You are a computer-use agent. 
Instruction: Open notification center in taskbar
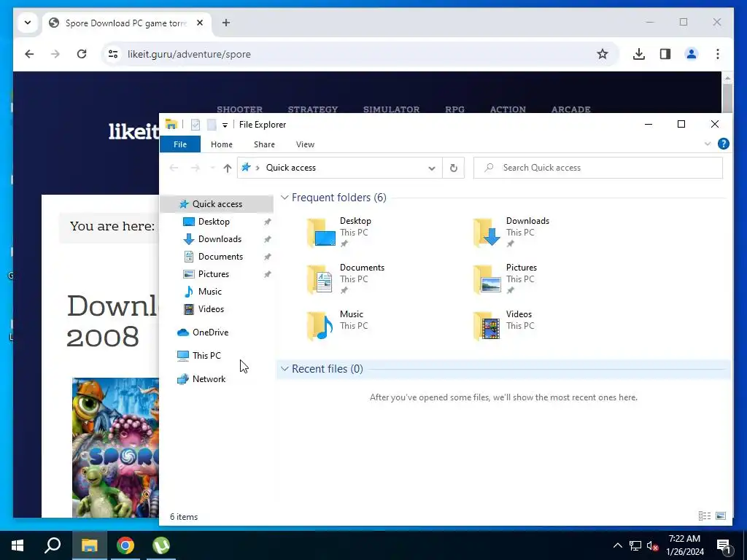point(724,546)
